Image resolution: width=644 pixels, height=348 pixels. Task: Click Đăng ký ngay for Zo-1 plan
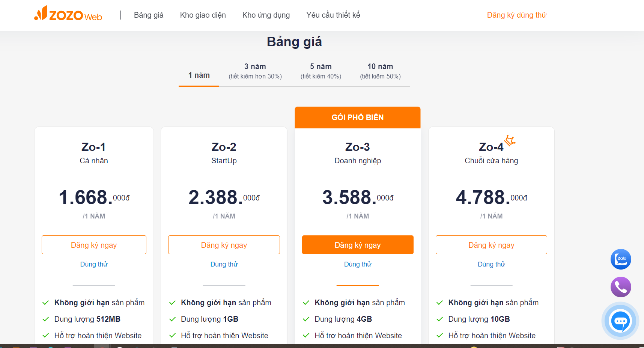(94, 245)
